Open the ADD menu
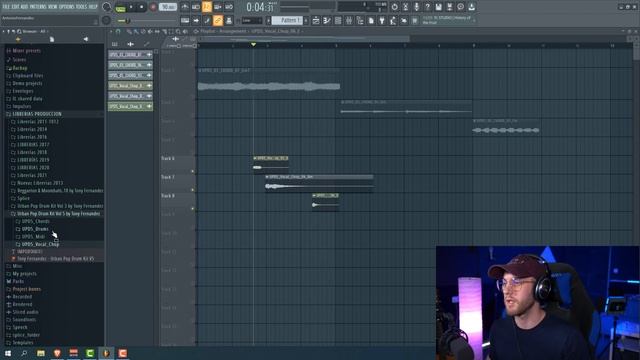The image size is (640, 360). (24, 7)
